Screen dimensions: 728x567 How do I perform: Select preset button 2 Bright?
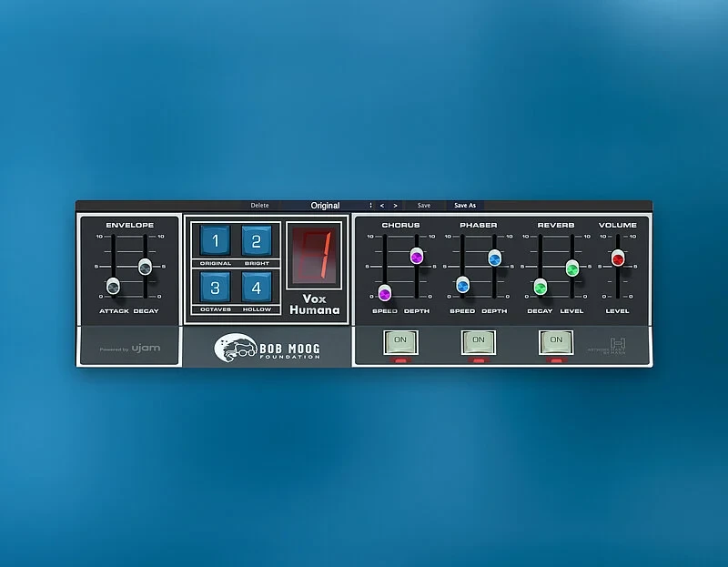pos(257,241)
